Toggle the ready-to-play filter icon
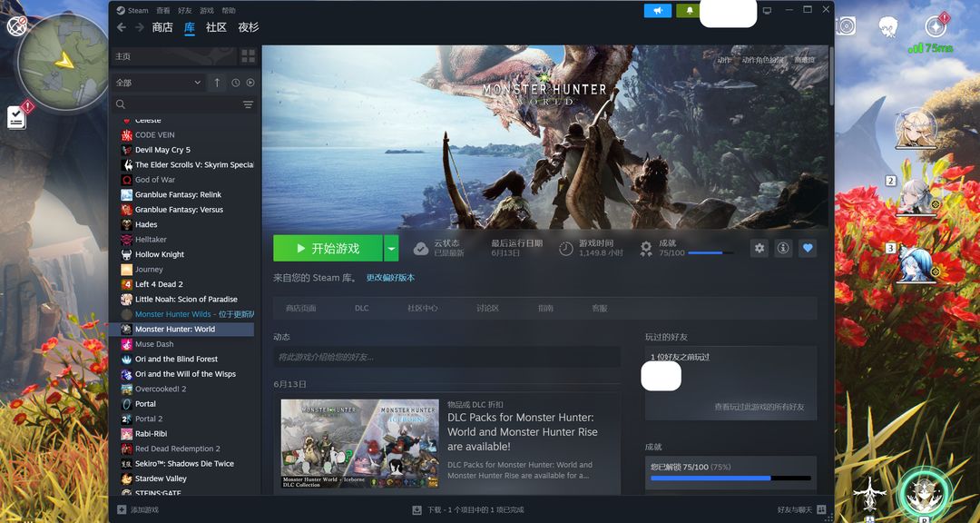This screenshot has height=523, width=980. point(250,83)
